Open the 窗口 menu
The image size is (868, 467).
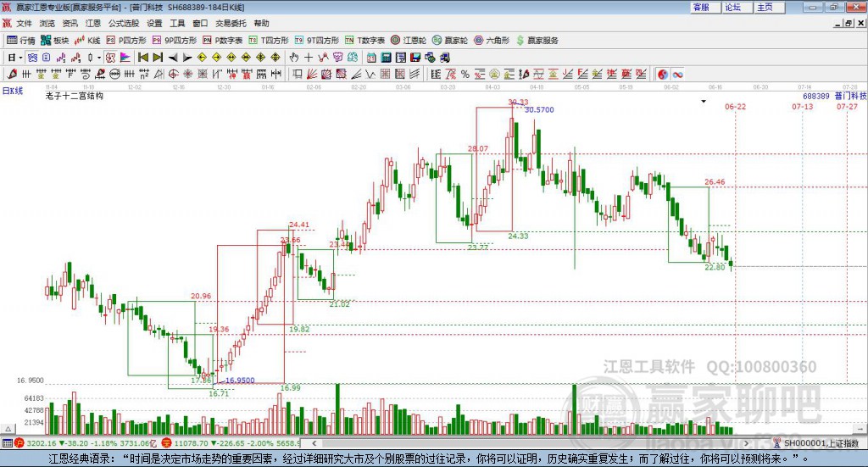(x=200, y=23)
